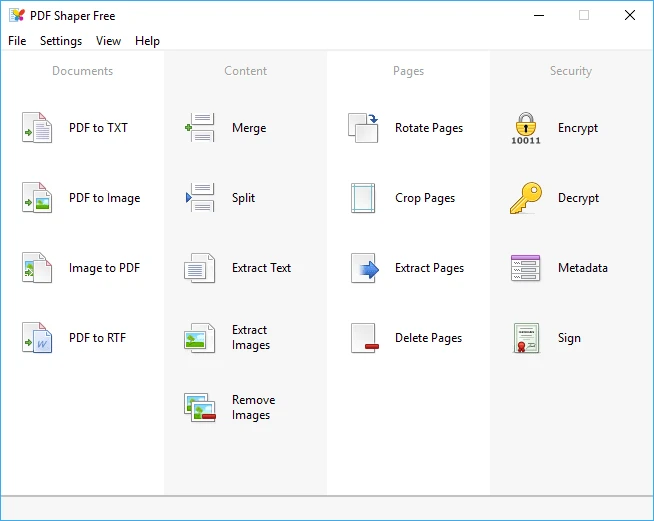Viewport: 654px width, 521px height.
Task: Choose the Sign label
Action: coord(569,338)
